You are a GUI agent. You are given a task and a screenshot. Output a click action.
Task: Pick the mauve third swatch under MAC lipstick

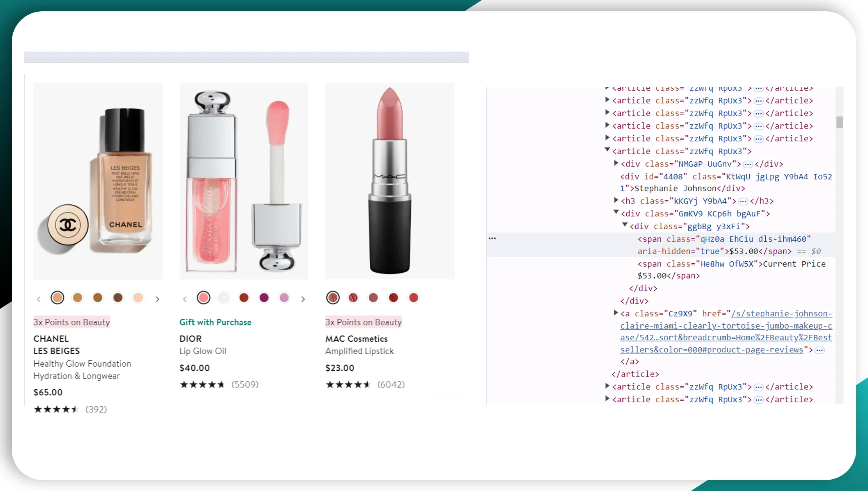[373, 298]
